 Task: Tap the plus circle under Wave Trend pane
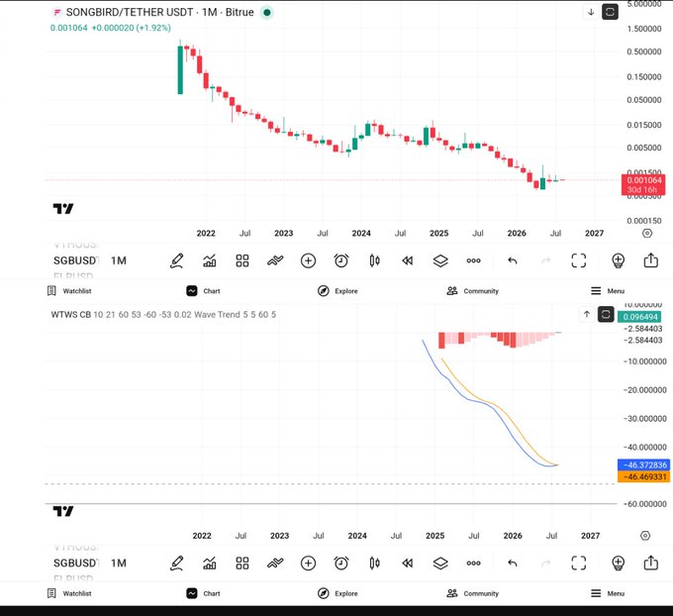point(308,564)
